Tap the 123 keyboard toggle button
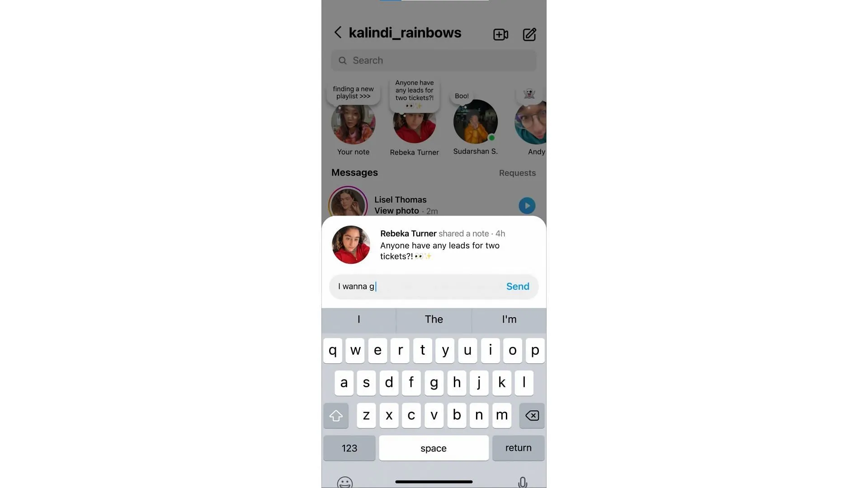The image size is (868, 488). (349, 448)
